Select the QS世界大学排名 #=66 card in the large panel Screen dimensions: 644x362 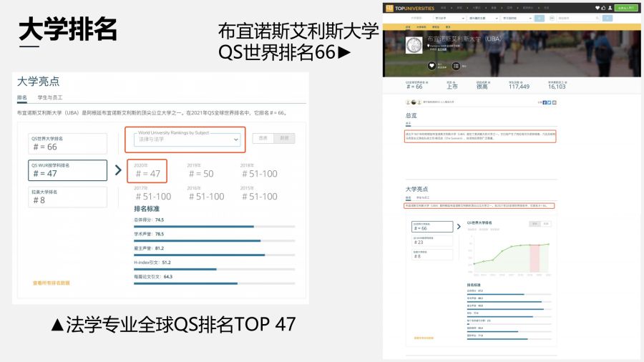coord(68,144)
